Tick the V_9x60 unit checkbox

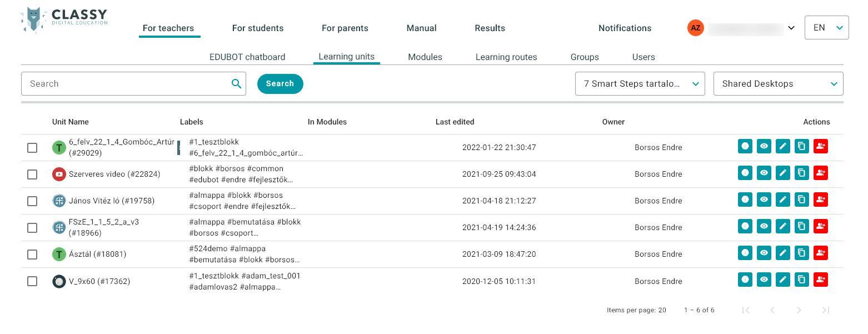[32, 281]
